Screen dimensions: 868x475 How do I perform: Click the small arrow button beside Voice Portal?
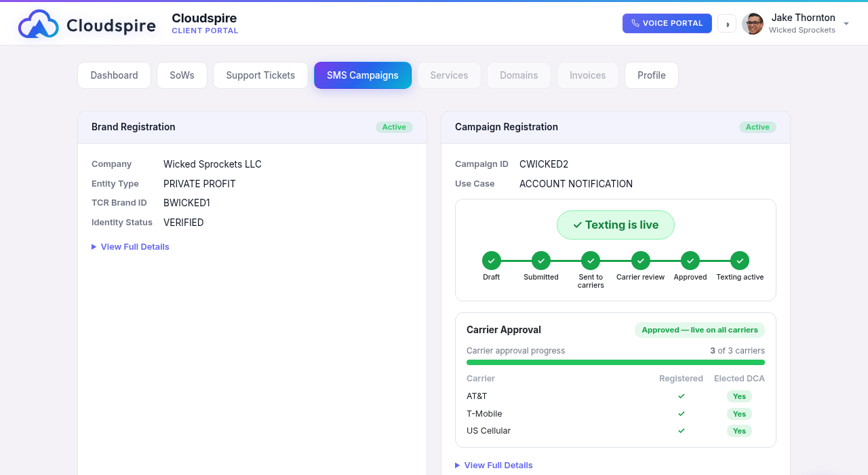pyautogui.click(x=727, y=24)
